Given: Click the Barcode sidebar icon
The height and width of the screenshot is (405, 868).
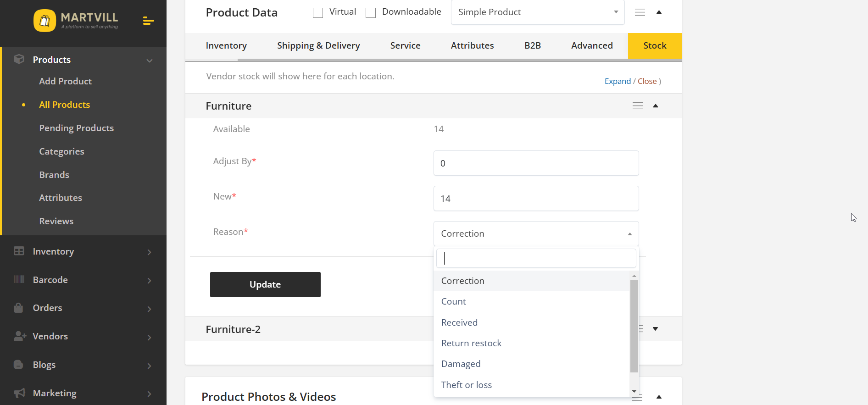Looking at the screenshot, I should point(19,280).
